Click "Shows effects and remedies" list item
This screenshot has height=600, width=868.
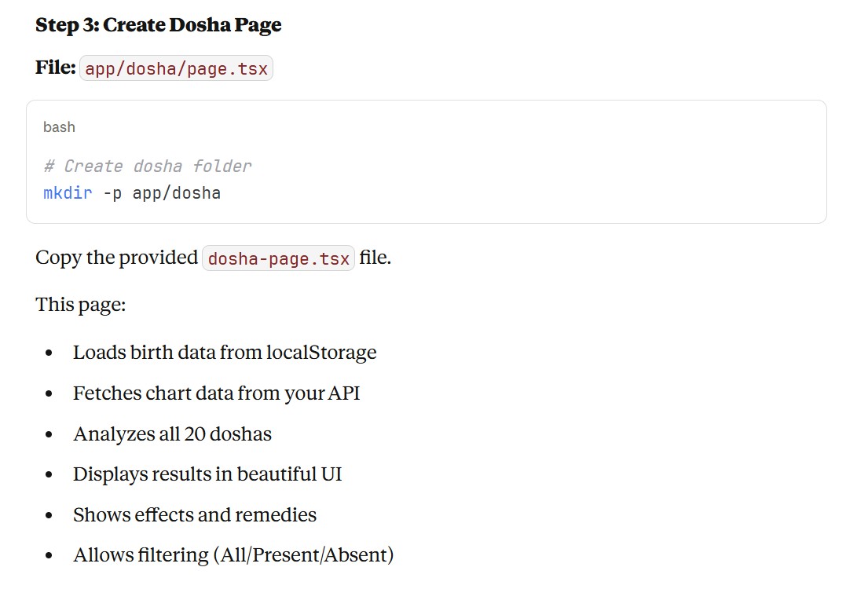195,515
